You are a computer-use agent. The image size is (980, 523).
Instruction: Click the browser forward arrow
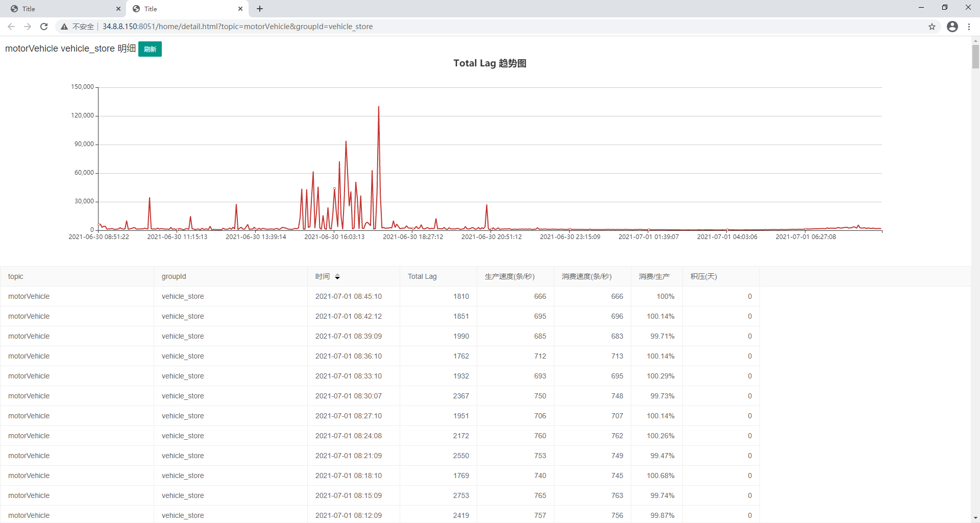(28, 27)
